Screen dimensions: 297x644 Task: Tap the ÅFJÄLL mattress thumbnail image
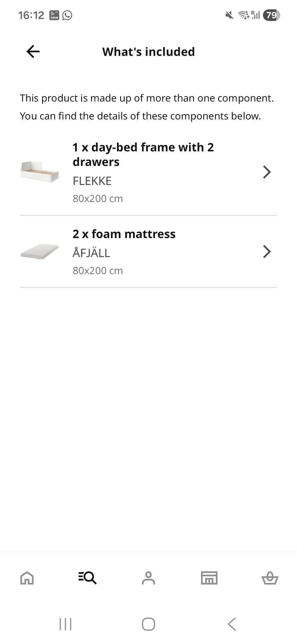40,251
